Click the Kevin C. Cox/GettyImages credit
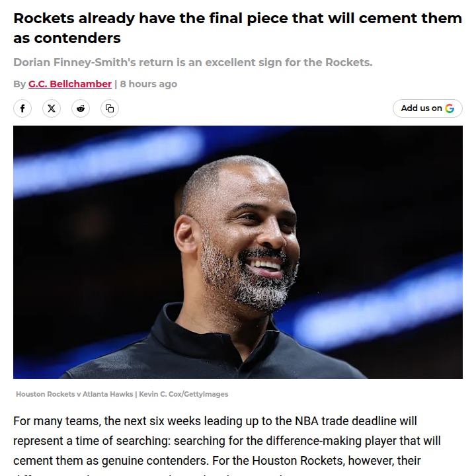The image size is (476, 476). 183,394
